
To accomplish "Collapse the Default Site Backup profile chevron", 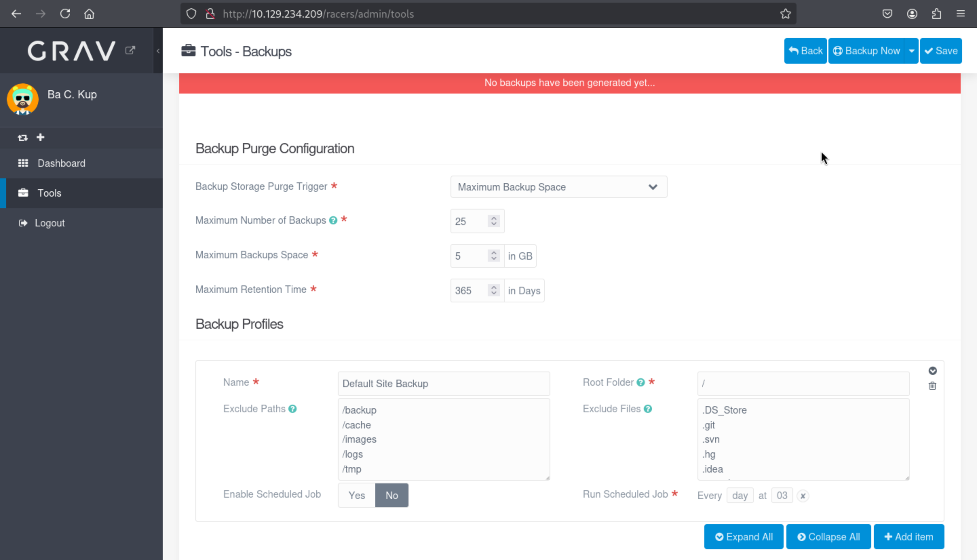I will pos(932,371).
